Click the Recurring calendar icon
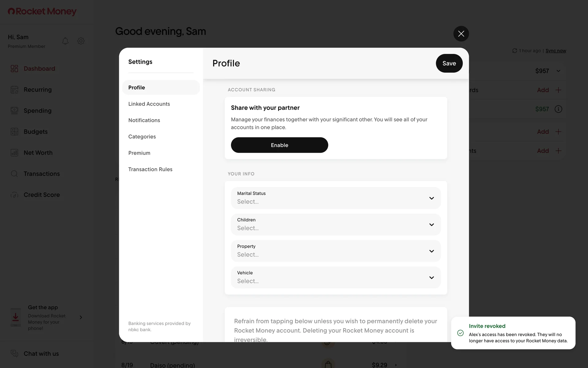Screen dimensions: 588x368 pyautogui.click(x=14, y=90)
